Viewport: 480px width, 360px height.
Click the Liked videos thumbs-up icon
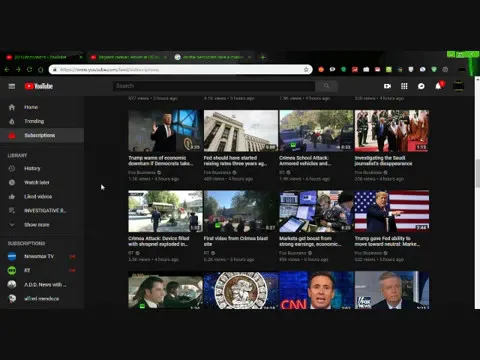click(x=12, y=197)
